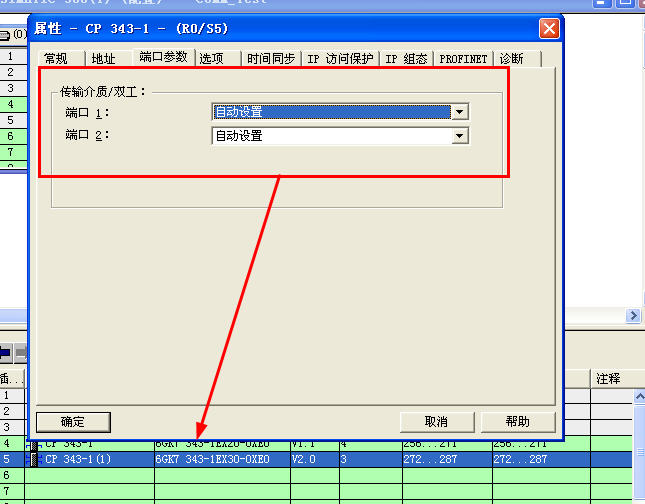Image resolution: width=645 pixels, height=504 pixels.
Task: Switch to the 地址 tab
Action: point(103,59)
